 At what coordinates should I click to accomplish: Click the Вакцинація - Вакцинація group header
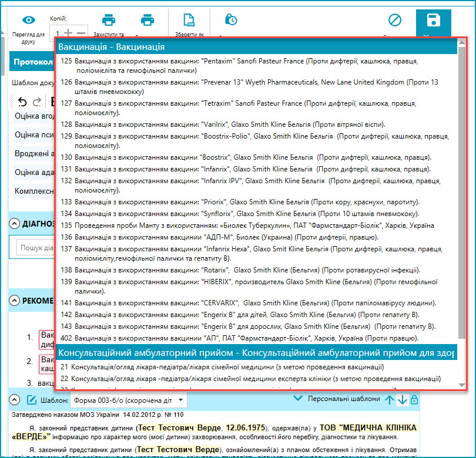coord(257,47)
